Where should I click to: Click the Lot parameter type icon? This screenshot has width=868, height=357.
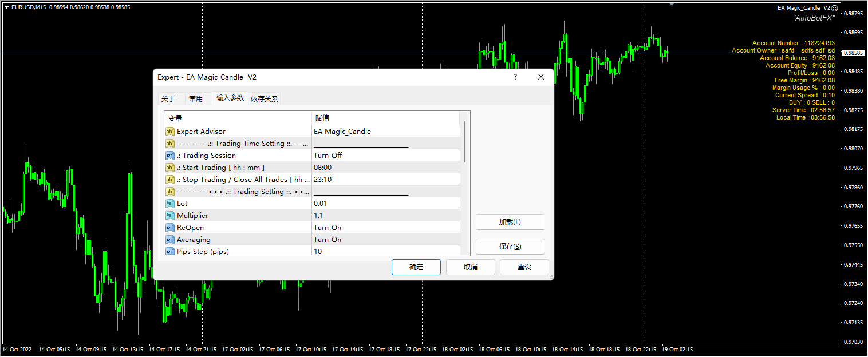[169, 204]
